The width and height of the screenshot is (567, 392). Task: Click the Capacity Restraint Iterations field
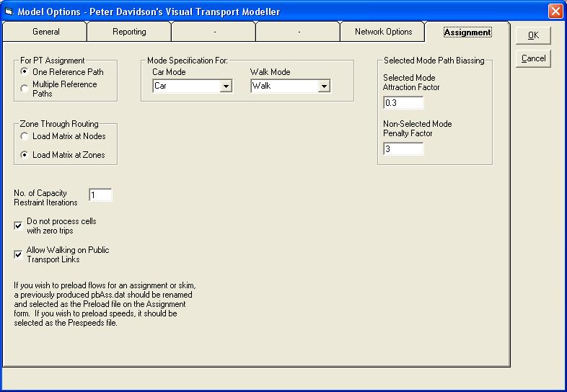[x=100, y=195]
